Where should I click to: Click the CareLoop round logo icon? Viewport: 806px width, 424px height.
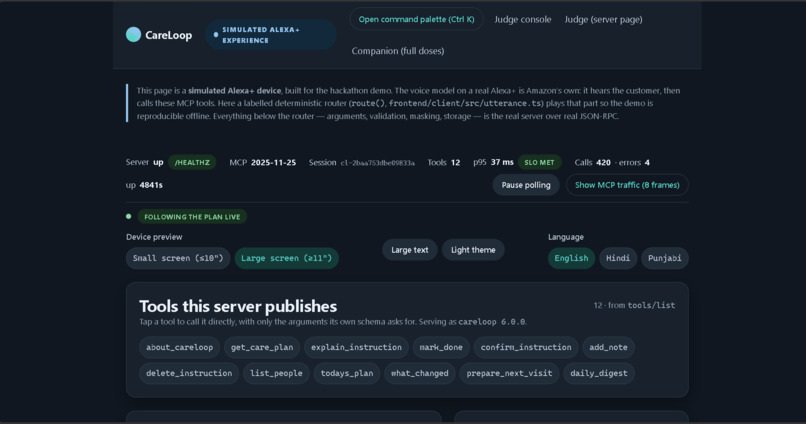[133, 34]
